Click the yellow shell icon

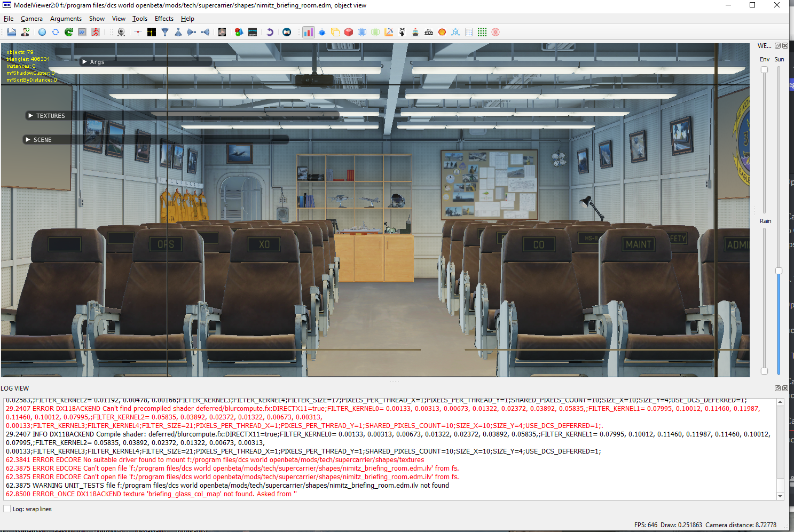[442, 32]
